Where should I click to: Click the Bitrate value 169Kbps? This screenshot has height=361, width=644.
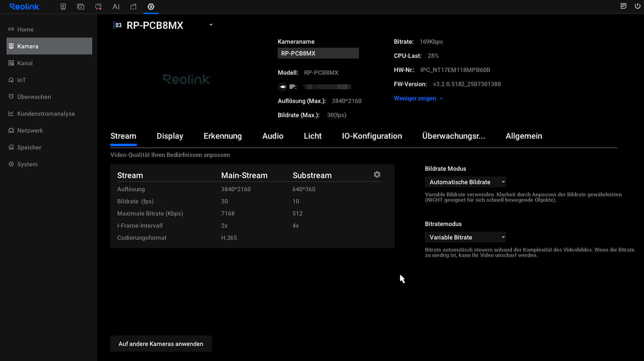(431, 41)
